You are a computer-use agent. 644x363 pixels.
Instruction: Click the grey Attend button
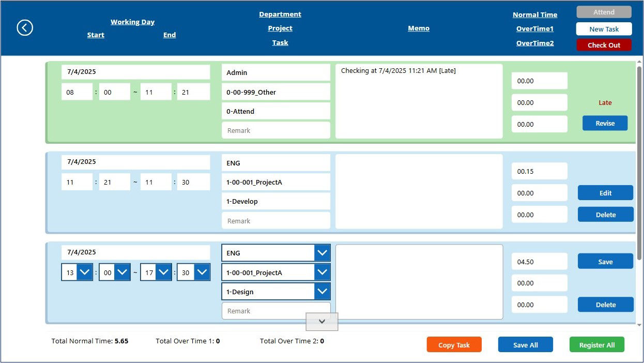pyautogui.click(x=604, y=12)
